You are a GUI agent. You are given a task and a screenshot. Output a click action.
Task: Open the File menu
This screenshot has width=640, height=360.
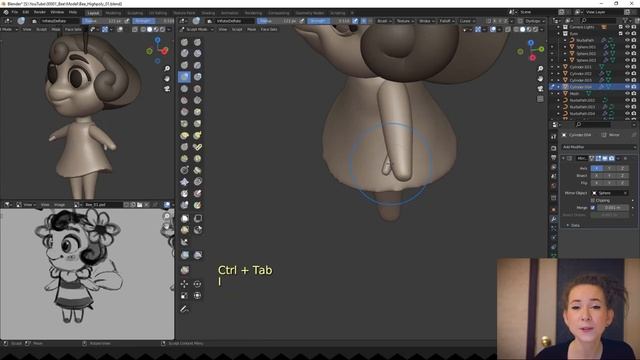(x=15, y=12)
